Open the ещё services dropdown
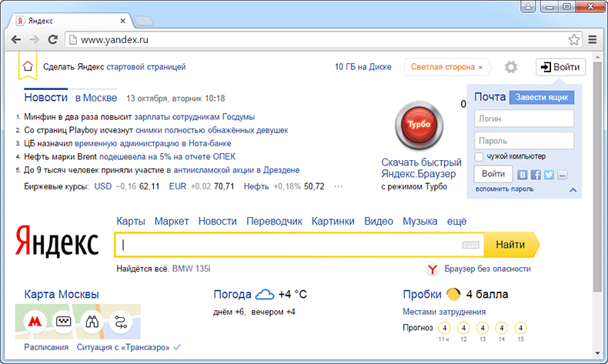This screenshot has height=364, width=608. pyautogui.click(x=457, y=222)
